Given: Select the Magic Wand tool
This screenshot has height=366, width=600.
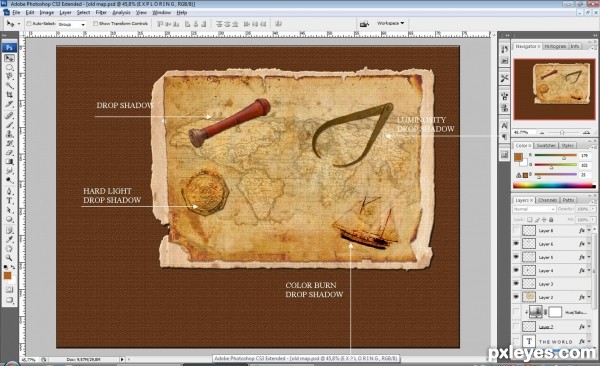Looking at the screenshot, I should tap(9, 86).
